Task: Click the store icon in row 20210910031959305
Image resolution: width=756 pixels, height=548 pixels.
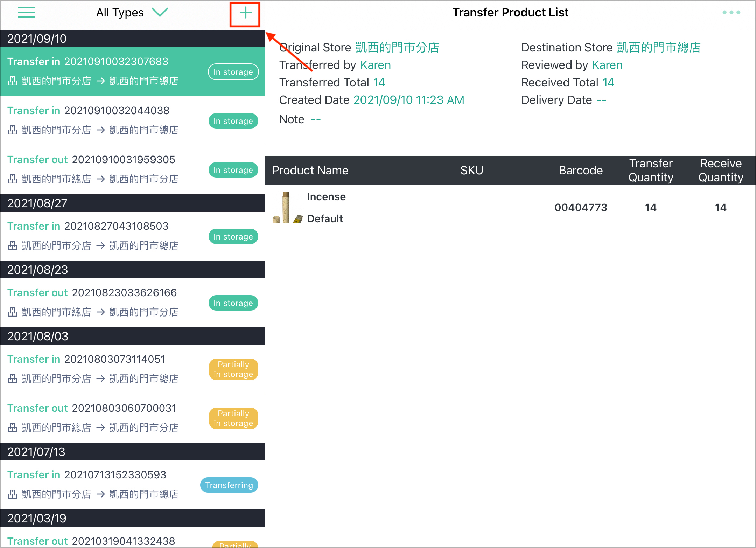Action: point(13,179)
